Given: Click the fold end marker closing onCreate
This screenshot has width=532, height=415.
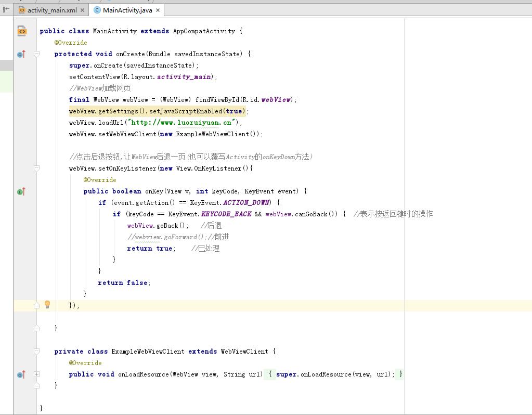Looking at the screenshot, I should [36, 328].
